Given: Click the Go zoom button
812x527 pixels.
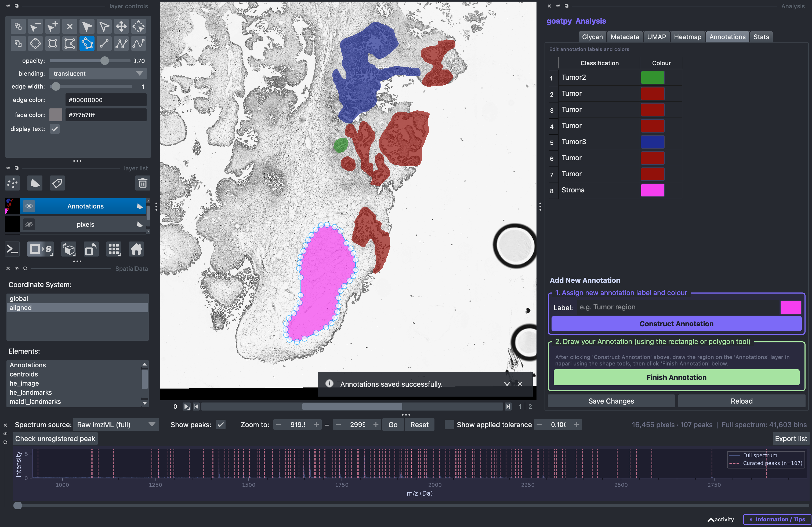Looking at the screenshot, I should (393, 425).
